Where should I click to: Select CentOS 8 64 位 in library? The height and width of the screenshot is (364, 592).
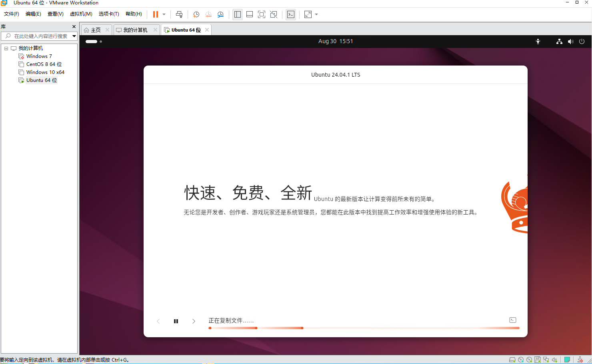(x=44, y=64)
